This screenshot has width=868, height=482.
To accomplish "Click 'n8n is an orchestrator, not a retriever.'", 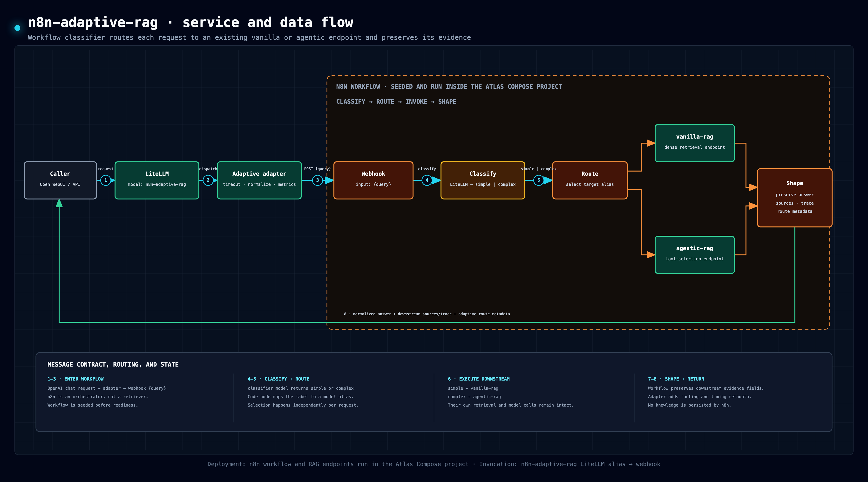I will point(98,397).
